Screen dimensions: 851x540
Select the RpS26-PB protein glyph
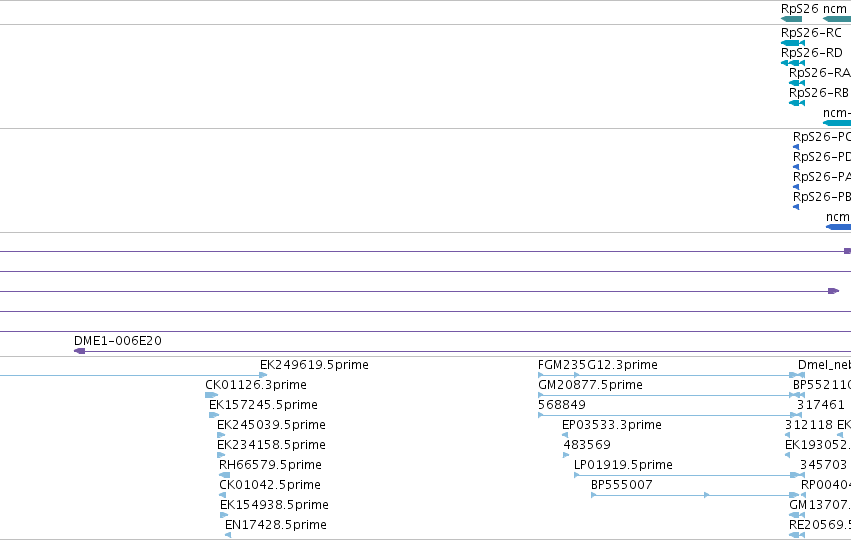796,207
